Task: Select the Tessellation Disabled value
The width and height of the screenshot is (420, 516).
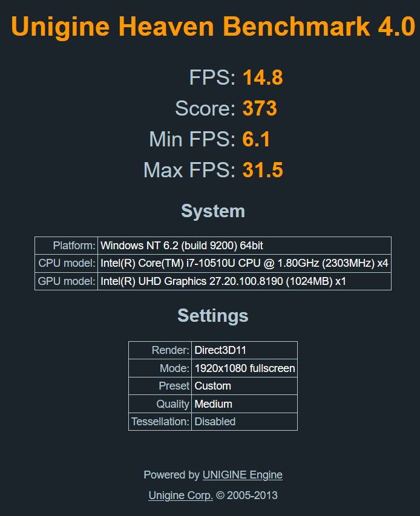Action: [x=215, y=422]
